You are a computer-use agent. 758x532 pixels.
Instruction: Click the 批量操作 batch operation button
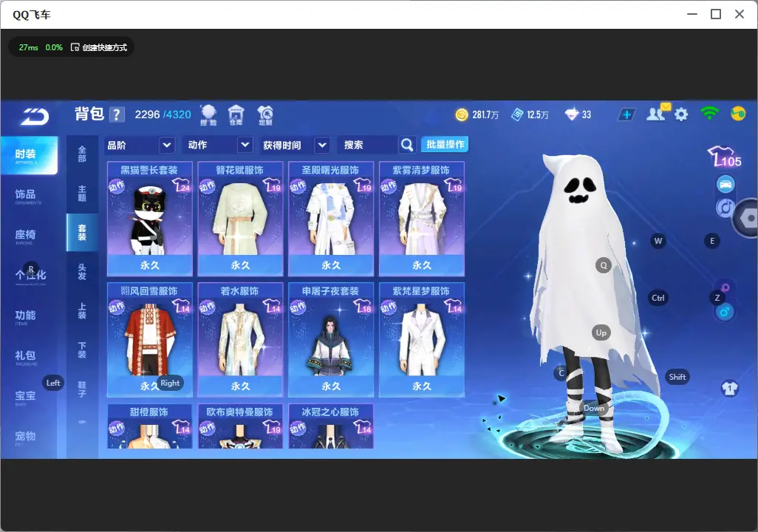pyautogui.click(x=445, y=145)
